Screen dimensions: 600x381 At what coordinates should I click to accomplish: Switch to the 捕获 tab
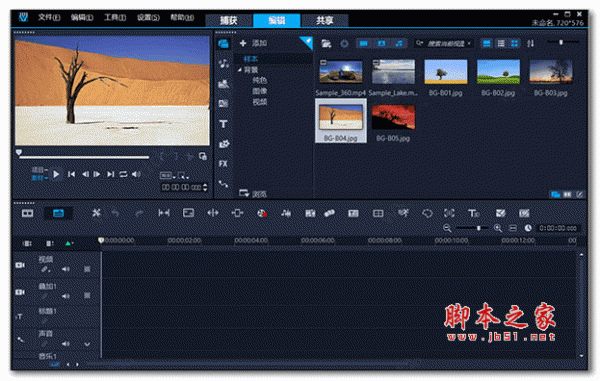click(229, 20)
